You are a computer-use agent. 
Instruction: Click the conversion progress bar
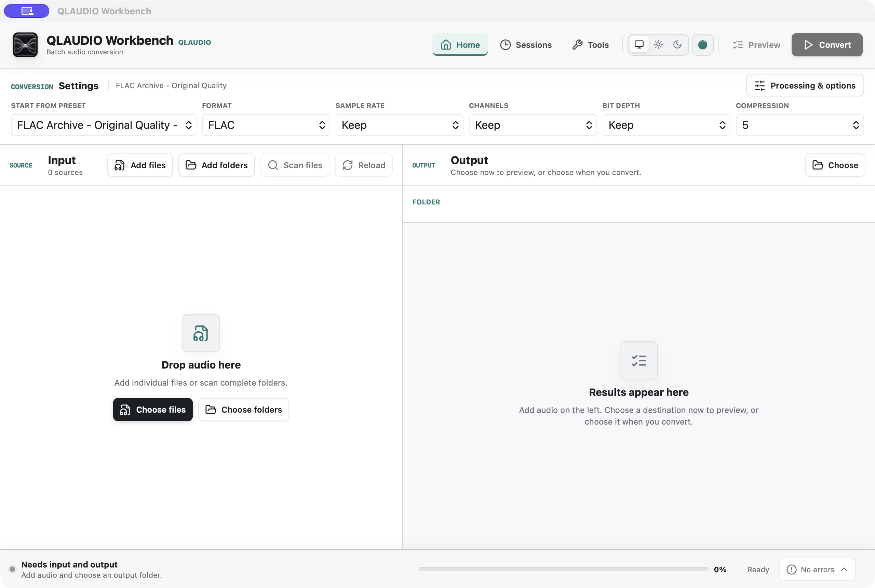pos(563,569)
